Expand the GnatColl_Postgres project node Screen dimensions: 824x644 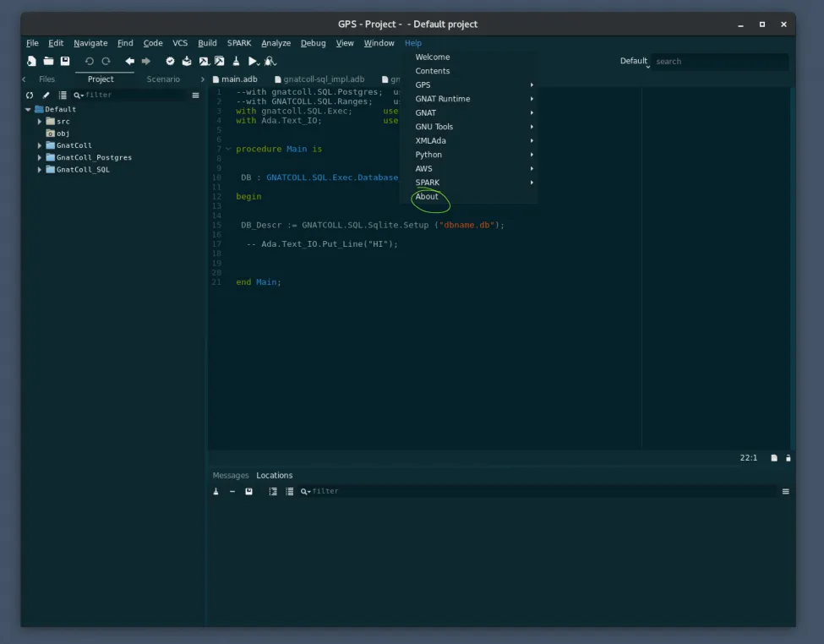(40, 157)
